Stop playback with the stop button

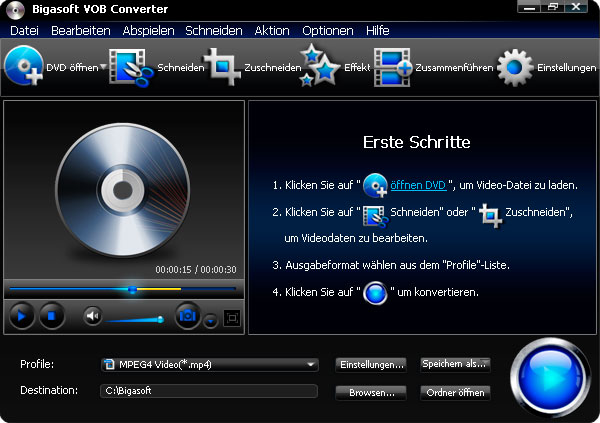[52, 316]
